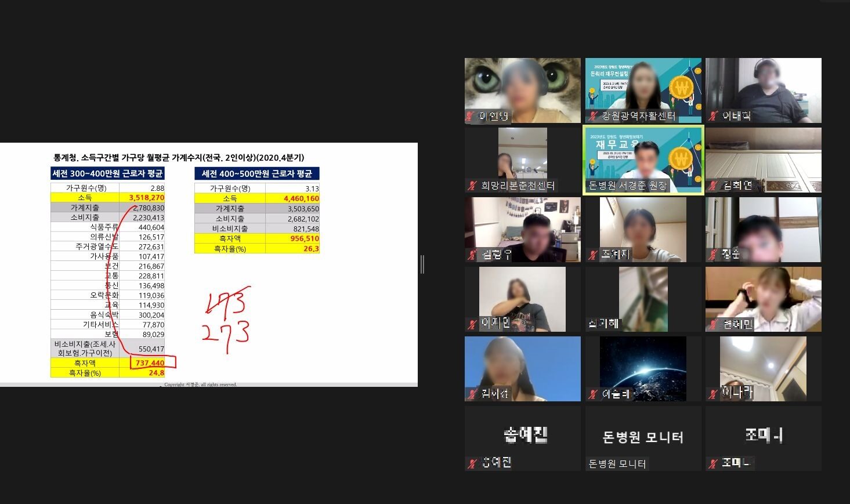This screenshot has height=504, width=850.
Task: Click muted mic icon on 희망리본춘천센터 tile
Action: click(x=472, y=186)
